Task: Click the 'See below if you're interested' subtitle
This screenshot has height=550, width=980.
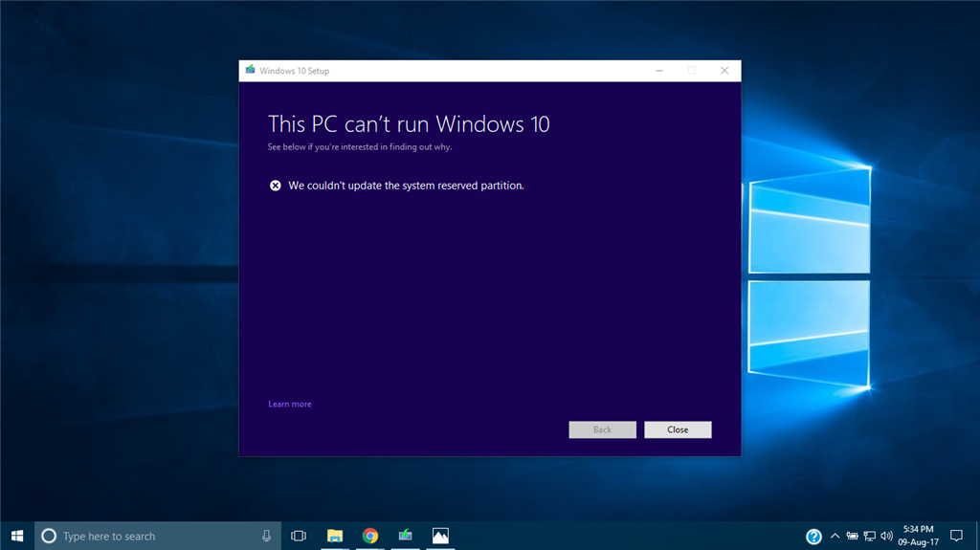Action: [x=360, y=147]
